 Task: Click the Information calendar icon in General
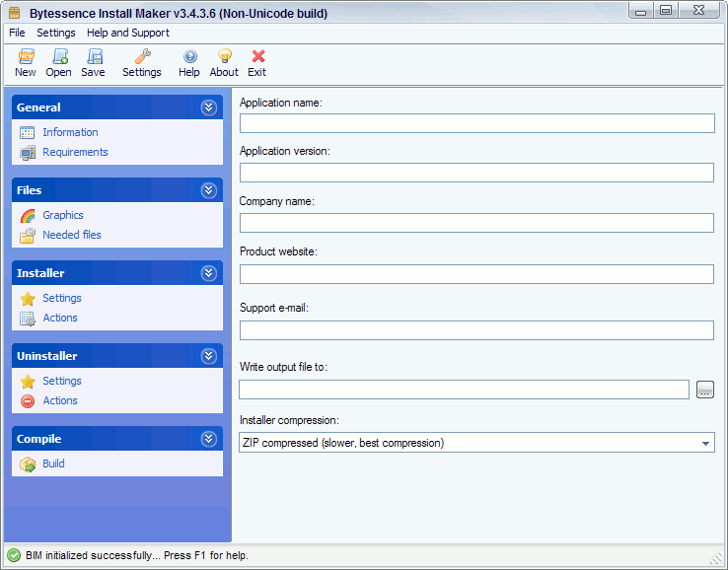27,133
